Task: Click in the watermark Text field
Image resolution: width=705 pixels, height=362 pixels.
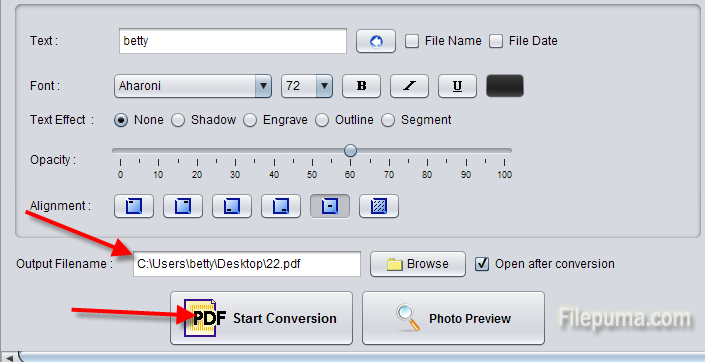Action: pos(233,41)
